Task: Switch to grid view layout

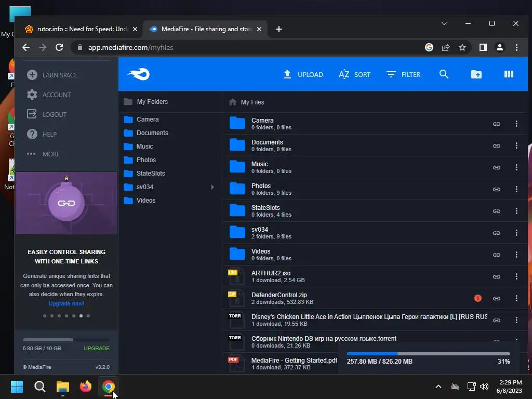Action: [509, 74]
